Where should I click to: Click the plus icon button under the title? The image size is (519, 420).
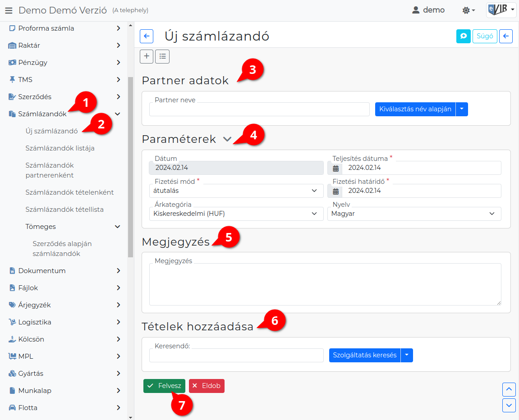pyautogui.click(x=147, y=56)
